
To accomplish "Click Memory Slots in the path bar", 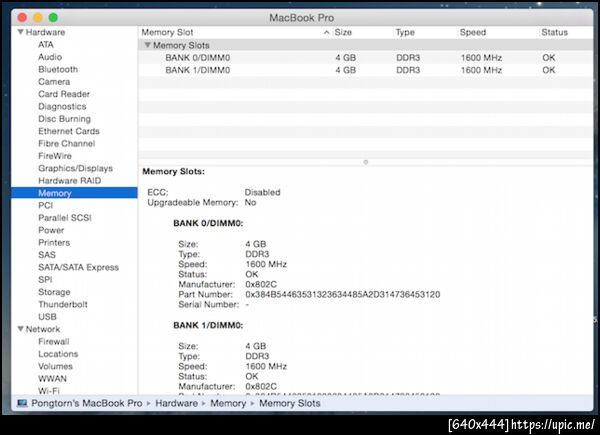I will coord(290,403).
